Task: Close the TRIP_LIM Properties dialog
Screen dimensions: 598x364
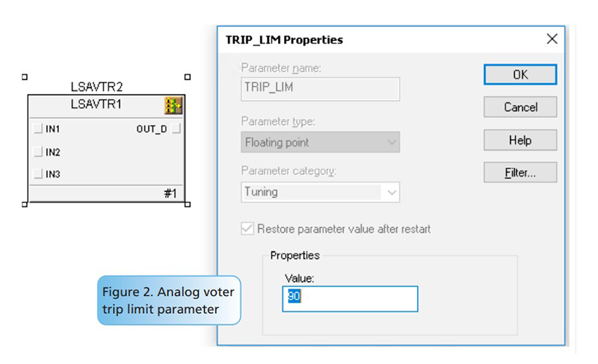Action: click(x=552, y=39)
